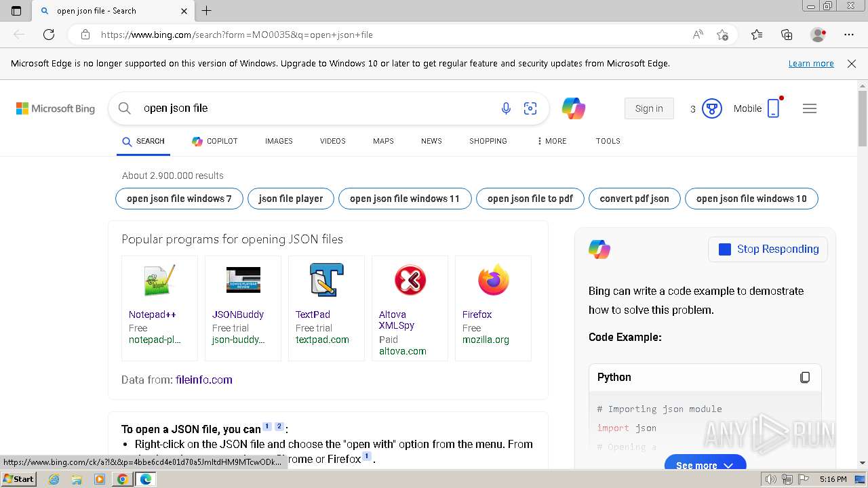Image resolution: width=868 pixels, height=488 pixels.
Task: Select suggestion open json file windows 11
Action: coord(405,199)
